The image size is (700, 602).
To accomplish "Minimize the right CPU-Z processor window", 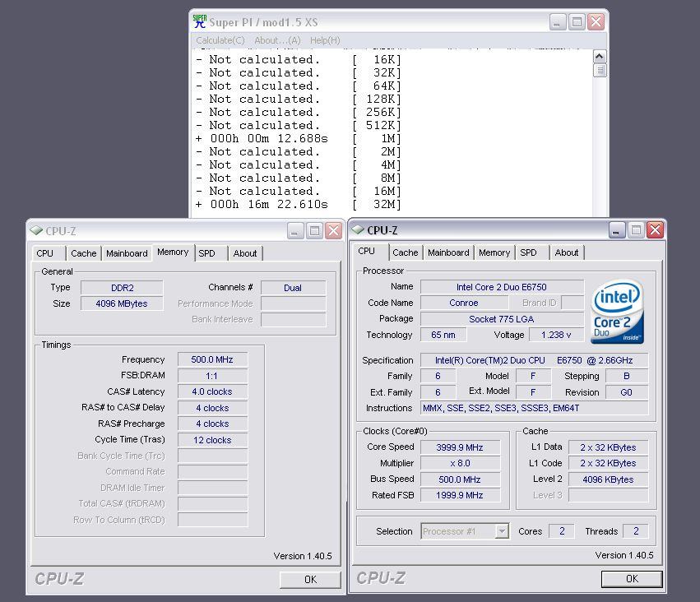I will [x=617, y=230].
